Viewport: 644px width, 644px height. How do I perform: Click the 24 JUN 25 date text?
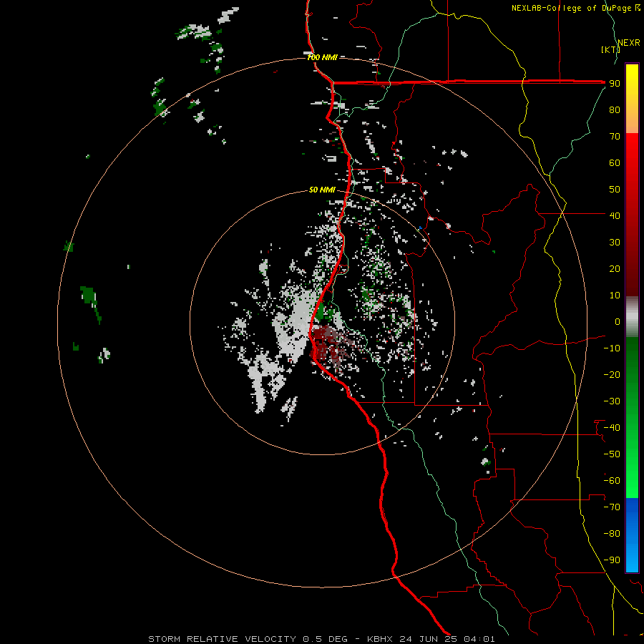point(429,639)
